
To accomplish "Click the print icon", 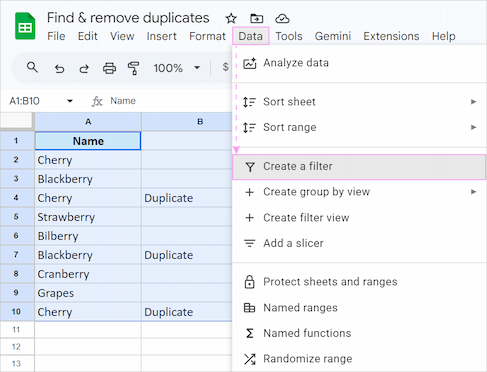I will pyautogui.click(x=109, y=68).
